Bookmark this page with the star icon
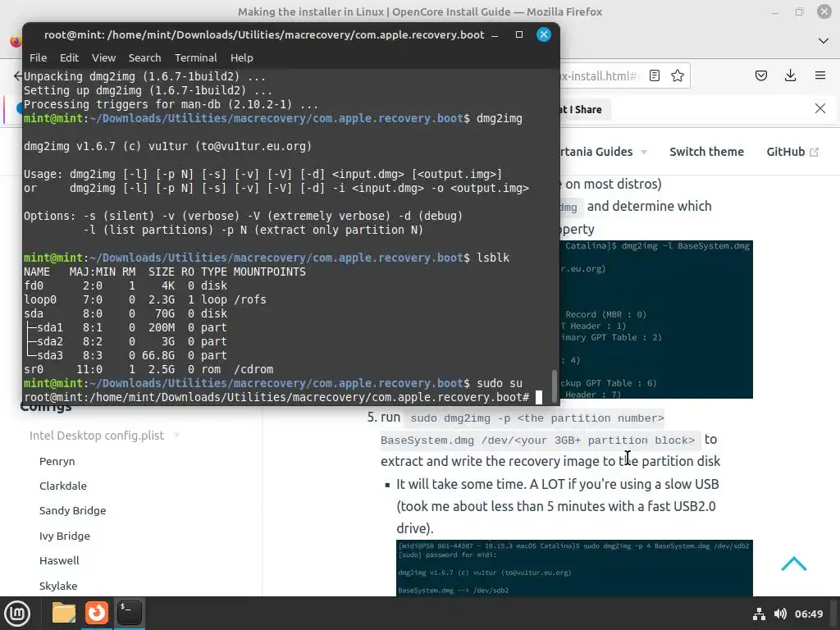 click(678, 75)
